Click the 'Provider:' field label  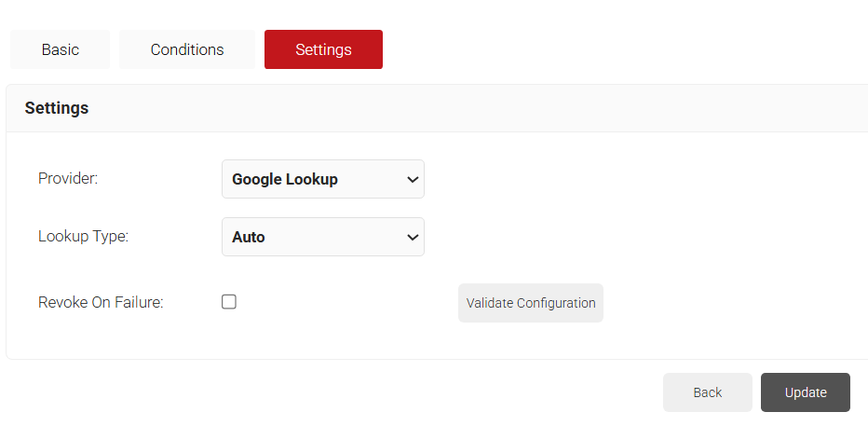click(68, 179)
